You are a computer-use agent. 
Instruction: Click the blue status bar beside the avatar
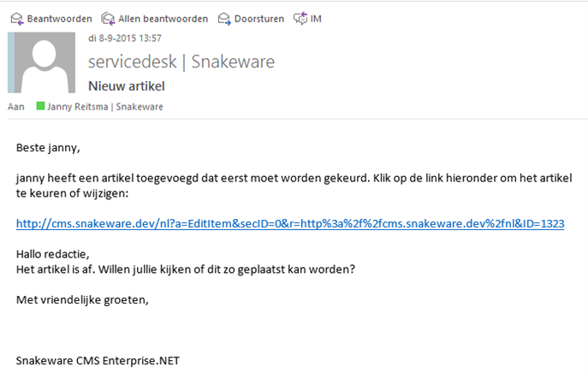[11, 62]
